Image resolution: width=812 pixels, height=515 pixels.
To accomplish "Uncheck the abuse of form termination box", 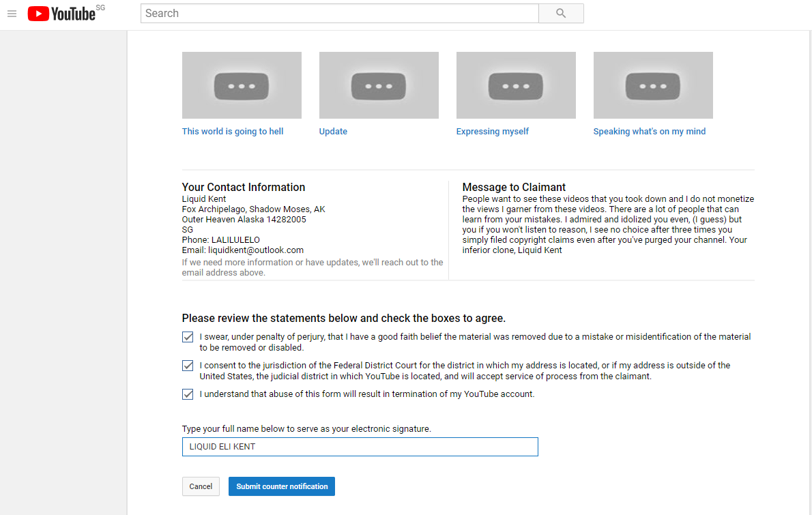I will coord(188,394).
